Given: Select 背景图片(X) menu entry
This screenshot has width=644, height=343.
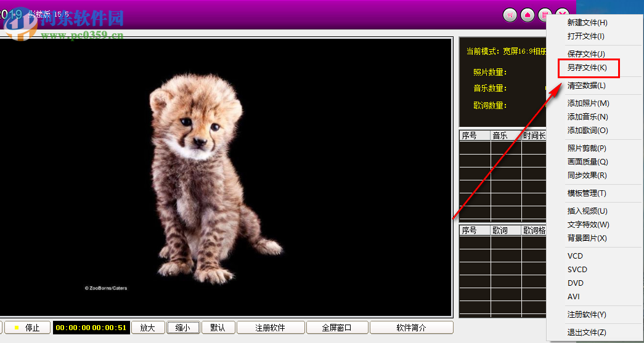Looking at the screenshot, I should tap(587, 238).
